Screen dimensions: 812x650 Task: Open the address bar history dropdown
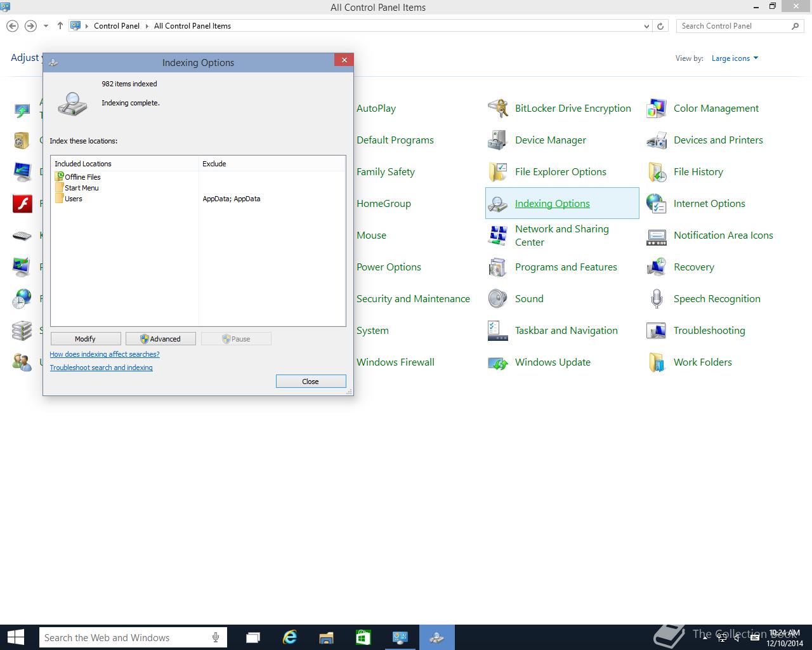(x=646, y=26)
